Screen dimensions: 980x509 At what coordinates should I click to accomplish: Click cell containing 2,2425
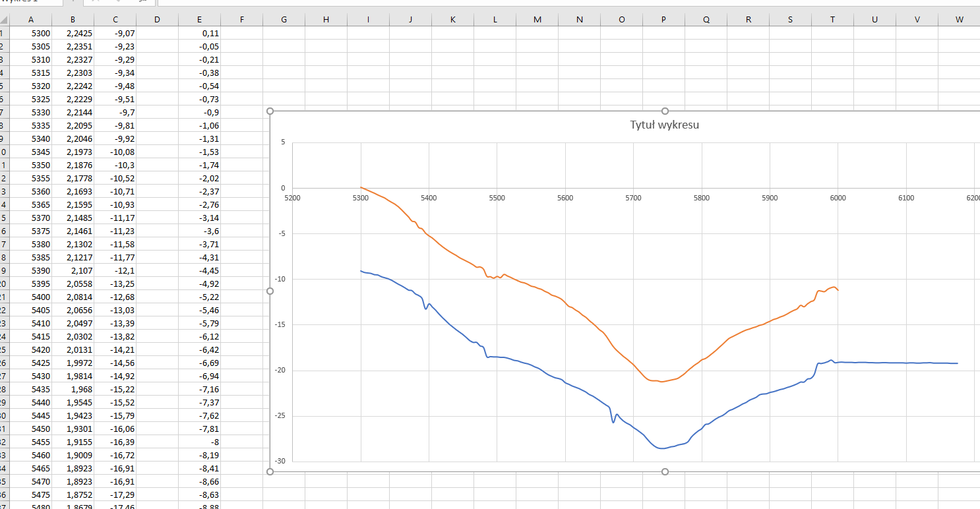73,33
